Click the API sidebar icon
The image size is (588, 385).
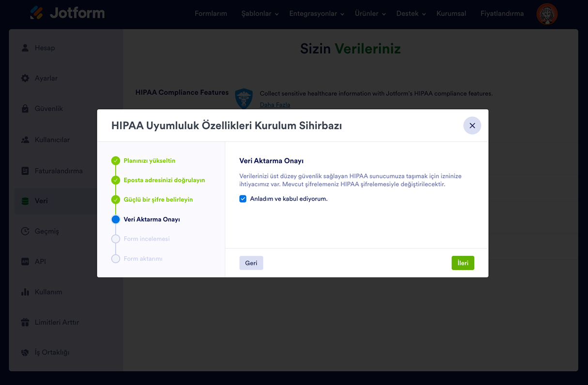pyautogui.click(x=25, y=261)
